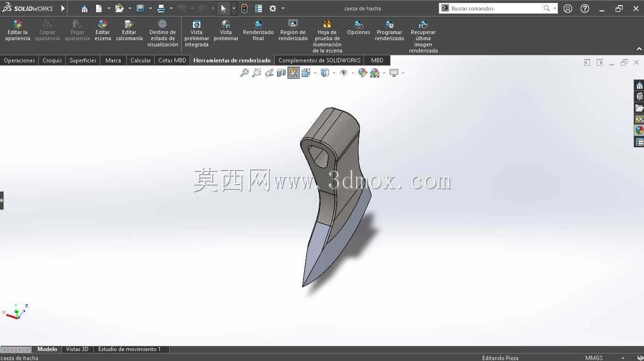Click Editar la apariencia tool
644x361 pixels.
pos(17,31)
